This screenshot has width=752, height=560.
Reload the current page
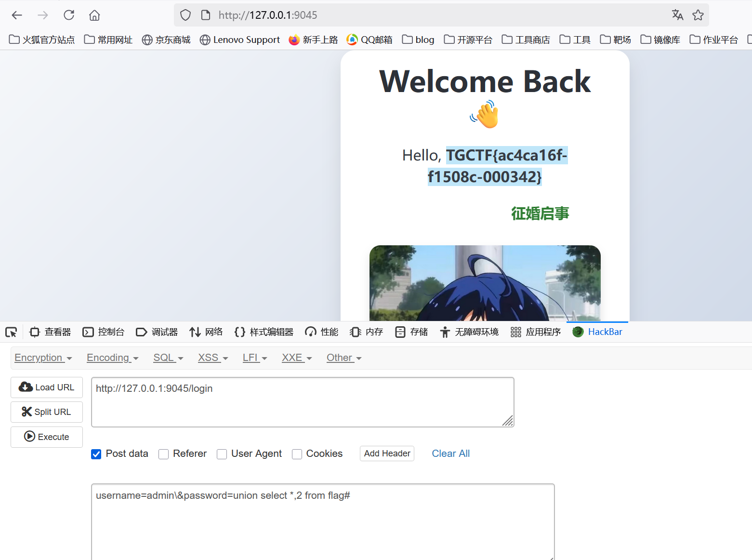(69, 15)
